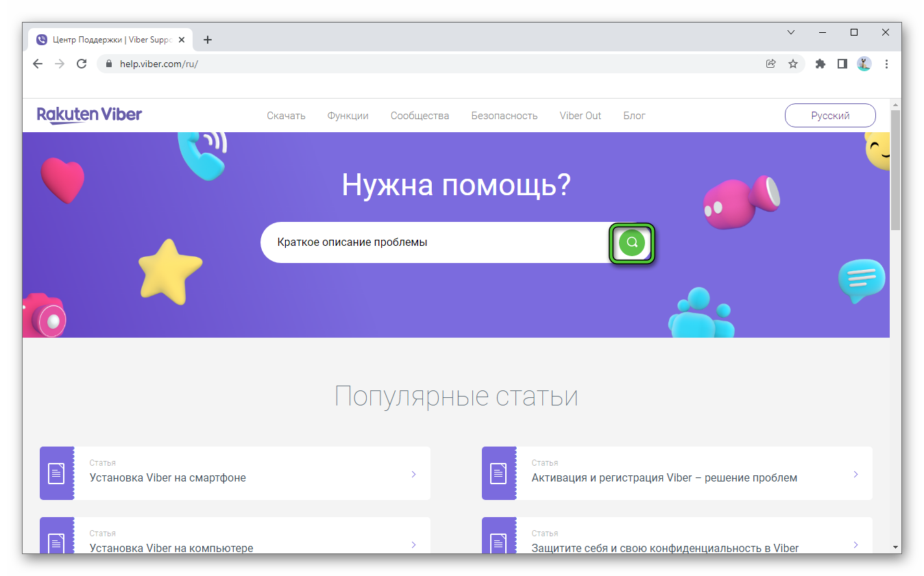
Task: Open the Скачать navigation item
Action: (x=286, y=116)
